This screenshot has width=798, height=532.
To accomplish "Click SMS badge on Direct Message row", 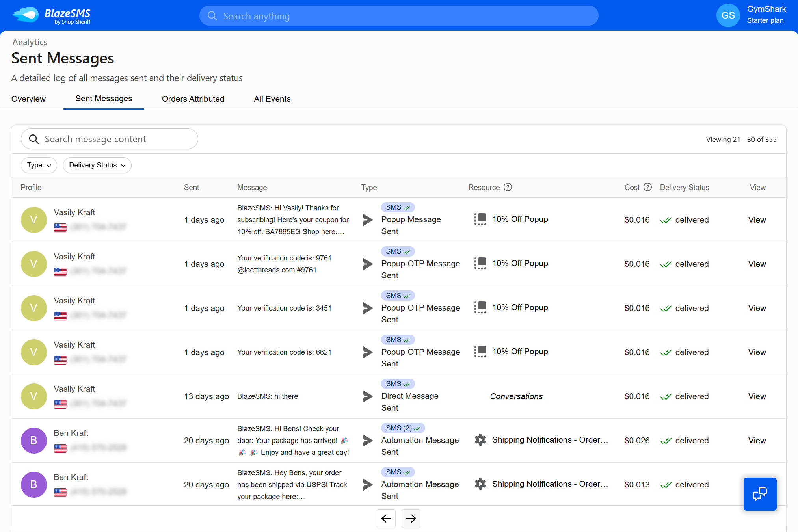I will coord(398,384).
